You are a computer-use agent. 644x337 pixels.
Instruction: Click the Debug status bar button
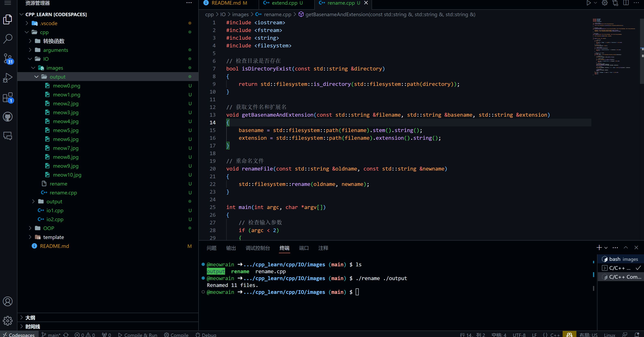coord(206,335)
